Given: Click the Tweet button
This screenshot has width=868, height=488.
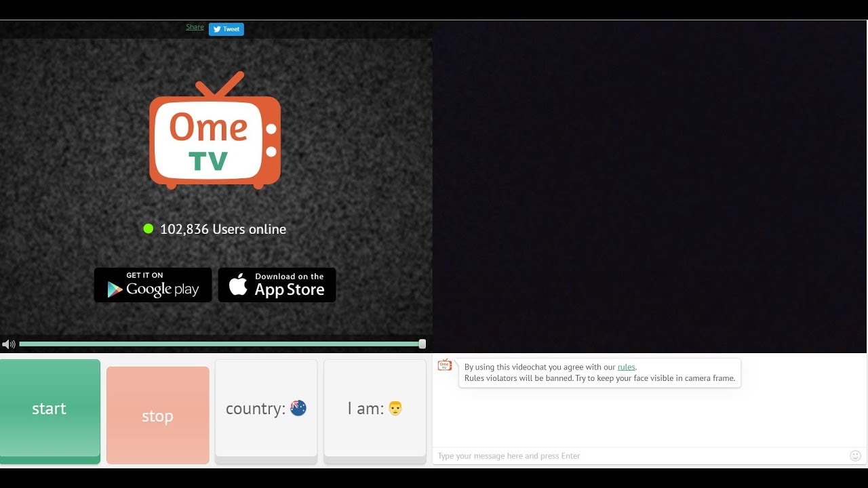Looking at the screenshot, I should pos(226,29).
